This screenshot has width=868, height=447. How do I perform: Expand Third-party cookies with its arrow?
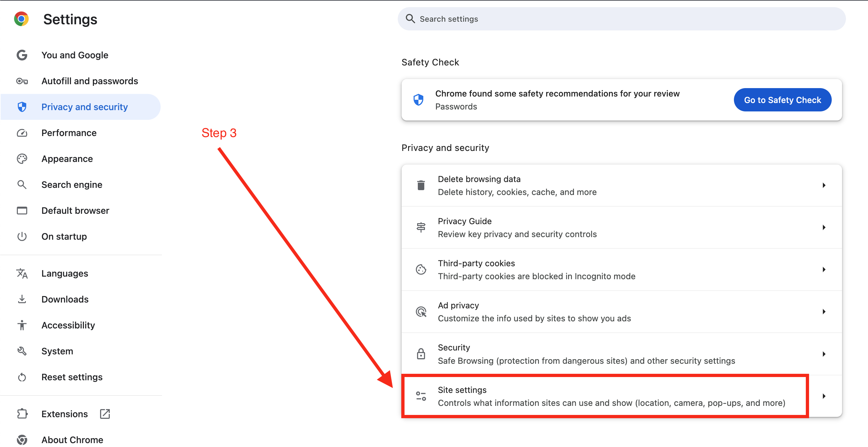pos(824,270)
